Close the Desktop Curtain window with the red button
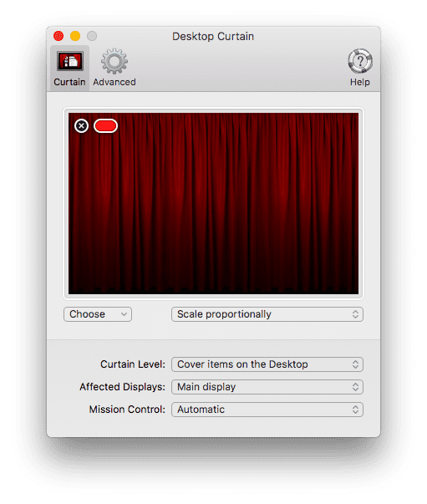The image size is (427, 504). tap(58, 36)
